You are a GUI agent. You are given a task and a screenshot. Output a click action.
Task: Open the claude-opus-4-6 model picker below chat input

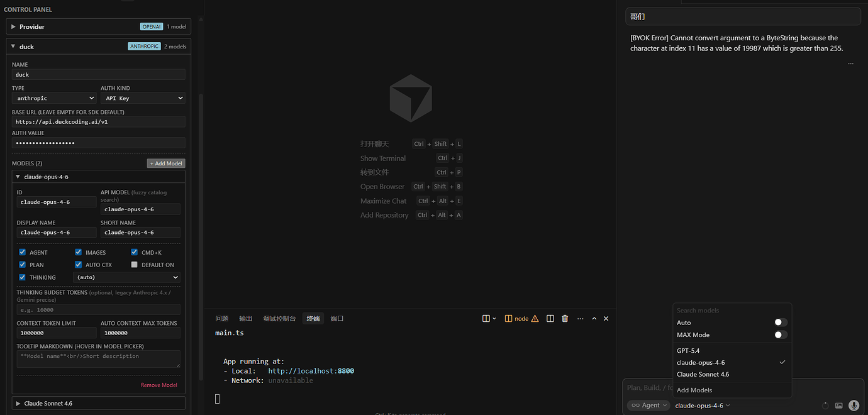(703, 406)
